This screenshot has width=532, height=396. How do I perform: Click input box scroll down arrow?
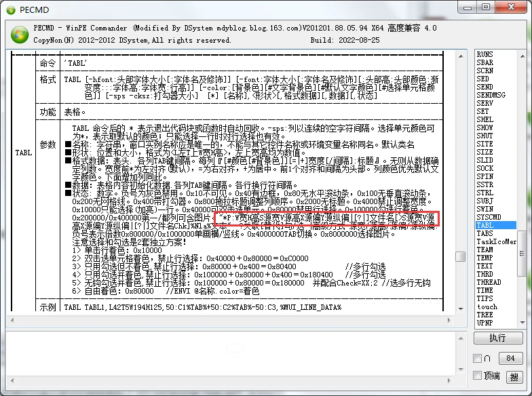tap(460, 369)
